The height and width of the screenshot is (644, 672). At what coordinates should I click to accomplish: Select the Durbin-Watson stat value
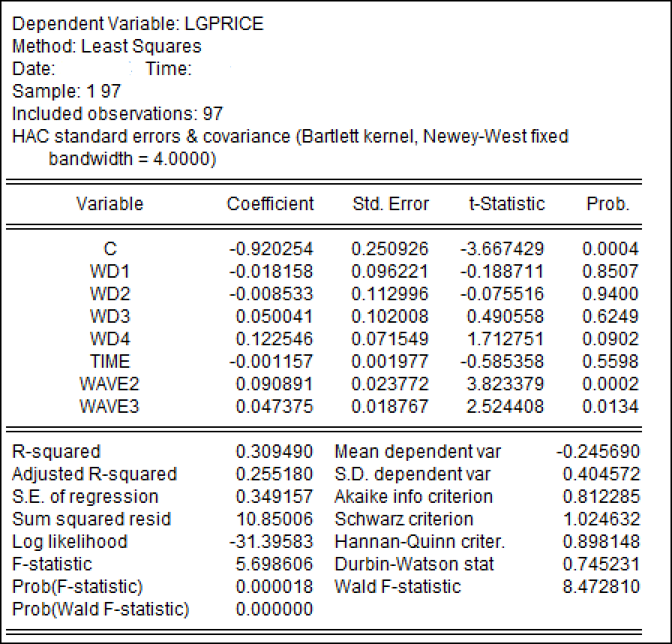click(601, 564)
